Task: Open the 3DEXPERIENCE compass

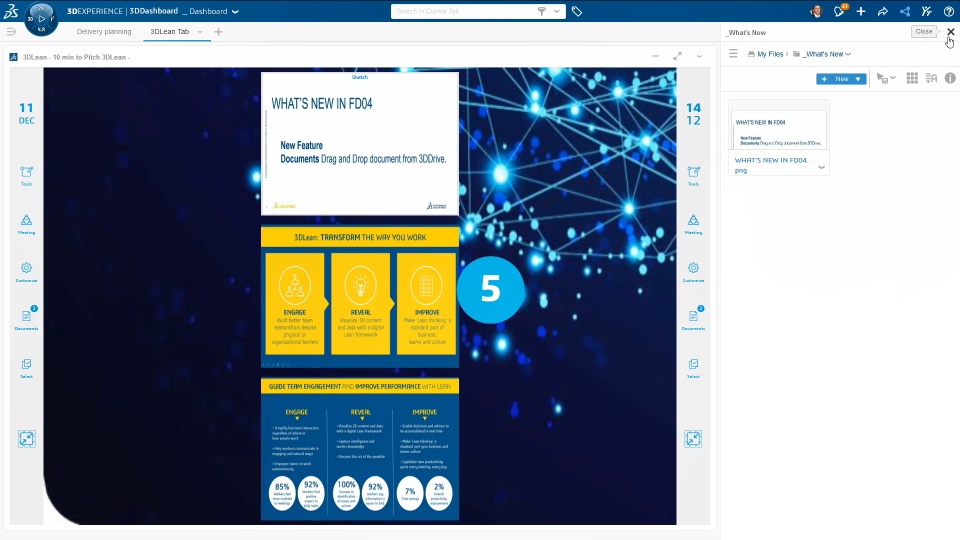Action: (x=42, y=18)
